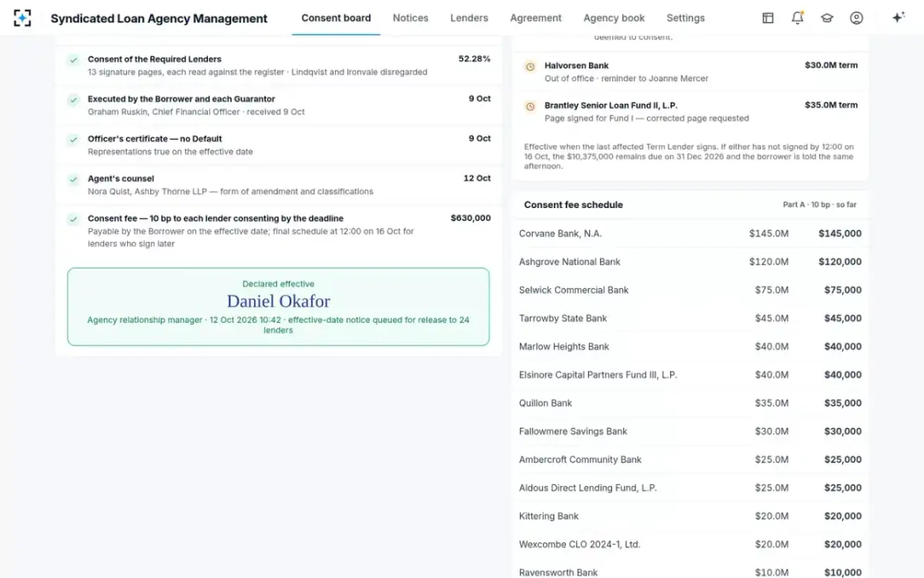Select the Corvane Bank, N.A. row

(x=690, y=234)
